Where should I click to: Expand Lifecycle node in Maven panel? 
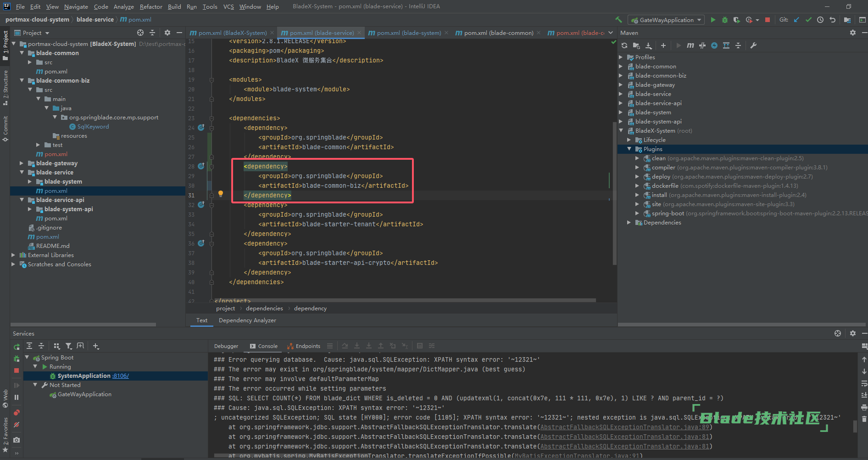coord(629,140)
